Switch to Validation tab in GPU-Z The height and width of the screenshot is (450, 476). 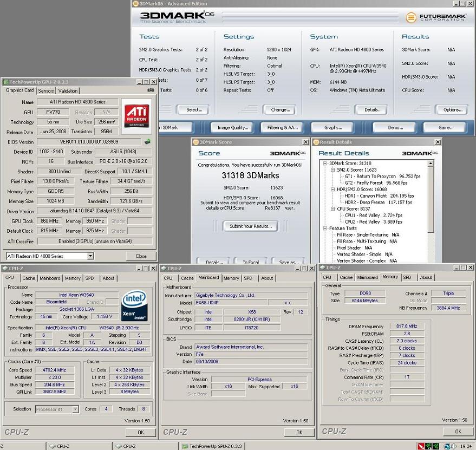point(68,90)
